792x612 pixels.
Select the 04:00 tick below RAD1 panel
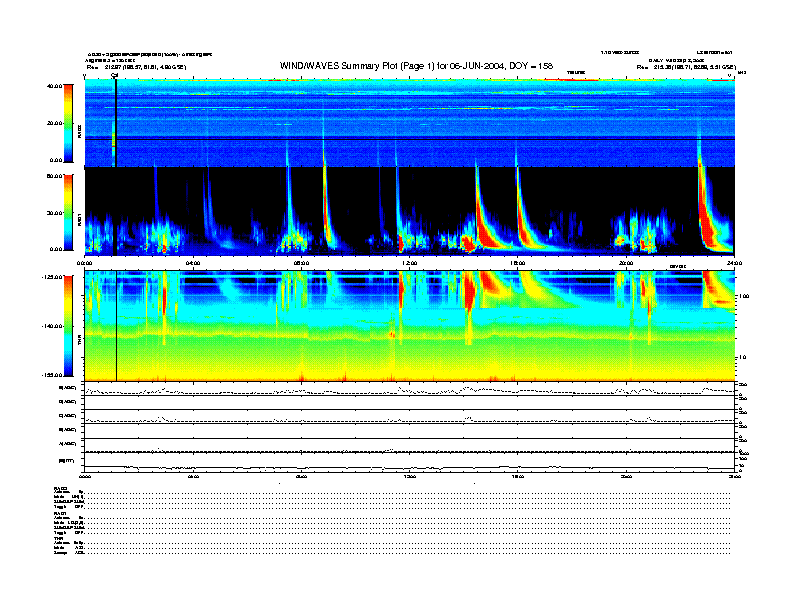point(193,262)
